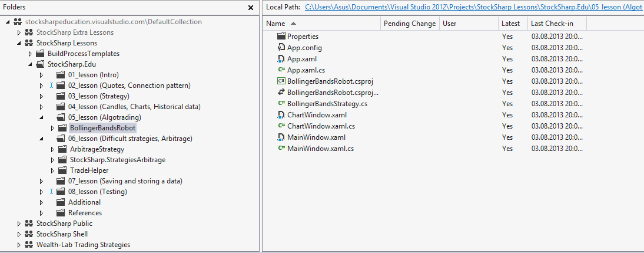The image size is (644, 253).
Task: Click the Pending Change column header
Action: [410, 24]
